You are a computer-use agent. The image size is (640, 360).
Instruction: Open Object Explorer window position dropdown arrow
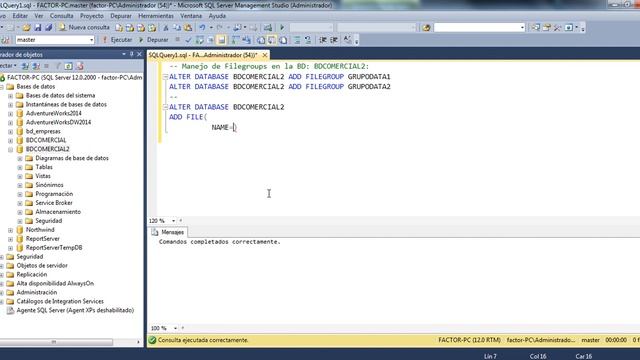click(124, 54)
